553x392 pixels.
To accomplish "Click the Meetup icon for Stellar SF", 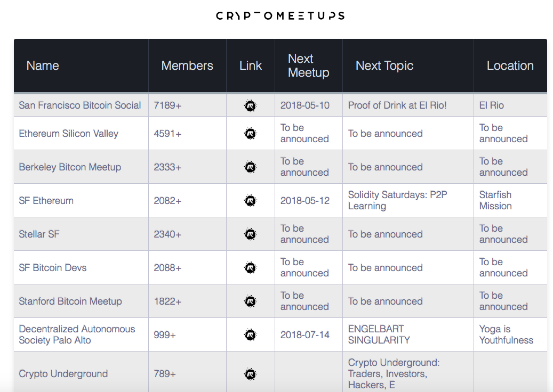I will 250,234.
